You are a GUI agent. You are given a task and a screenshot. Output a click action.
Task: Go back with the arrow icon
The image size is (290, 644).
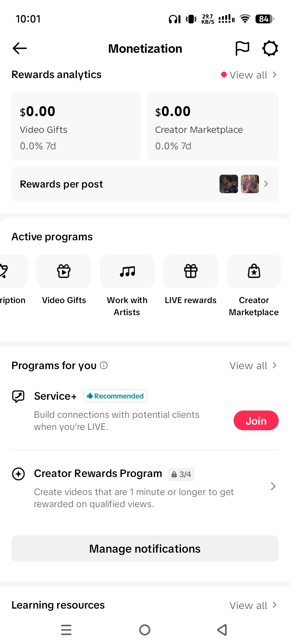[20, 49]
